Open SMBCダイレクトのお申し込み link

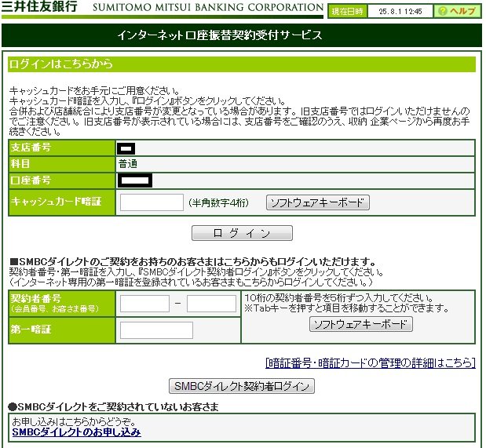(x=77, y=432)
